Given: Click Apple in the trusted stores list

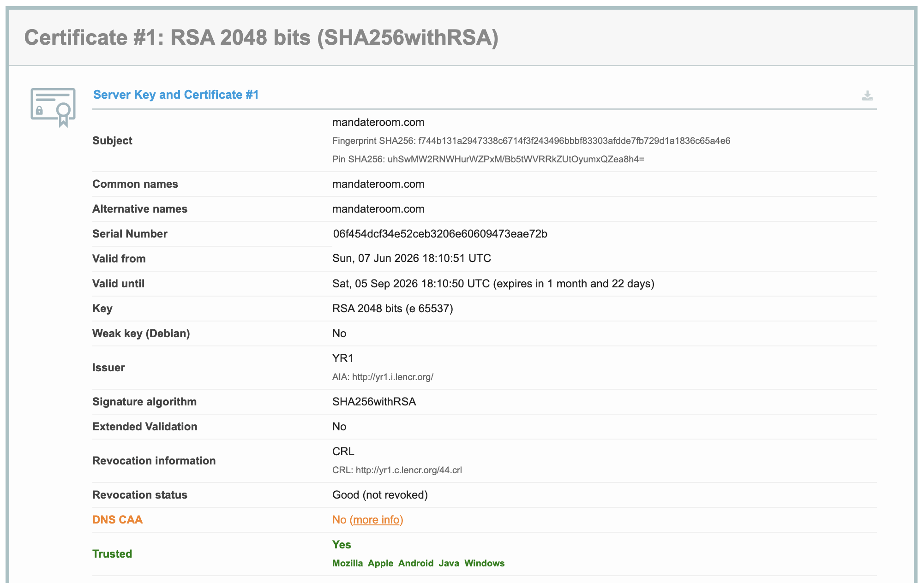Looking at the screenshot, I should coord(380,563).
